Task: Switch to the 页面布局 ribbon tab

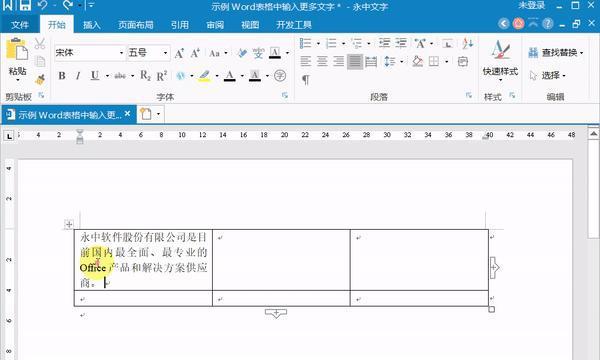Action: 135,25
